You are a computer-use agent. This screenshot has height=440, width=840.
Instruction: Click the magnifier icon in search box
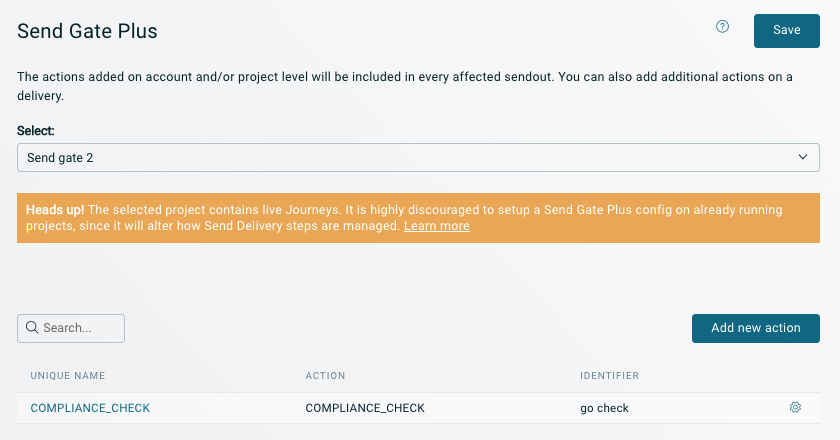coord(32,328)
